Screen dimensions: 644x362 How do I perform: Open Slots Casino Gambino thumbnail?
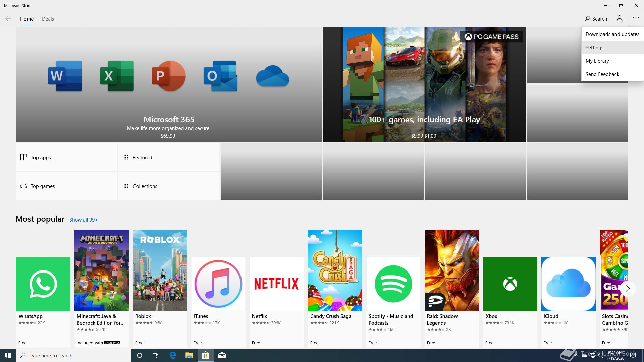613,270
